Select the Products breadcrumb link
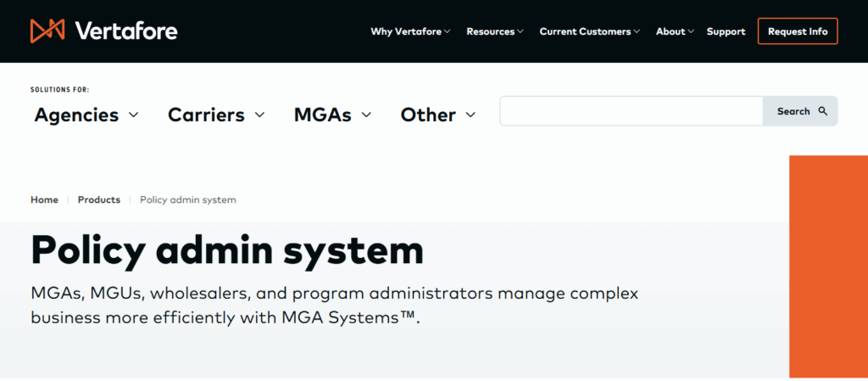The height and width of the screenshot is (381, 868). click(98, 199)
